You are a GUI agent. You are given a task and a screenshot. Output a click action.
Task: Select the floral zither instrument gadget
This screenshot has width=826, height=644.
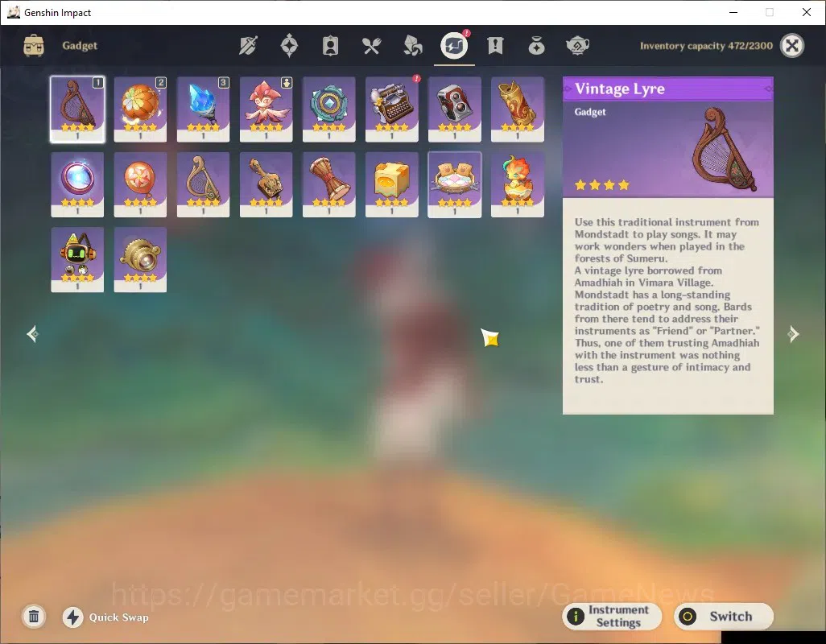266,185
